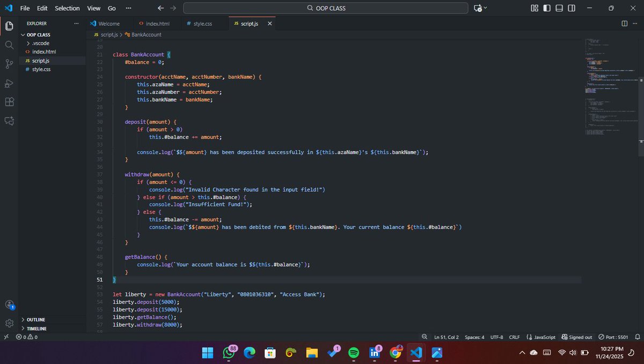
Task: Open the Search view in the Activity Bar
Action: (x=9, y=45)
